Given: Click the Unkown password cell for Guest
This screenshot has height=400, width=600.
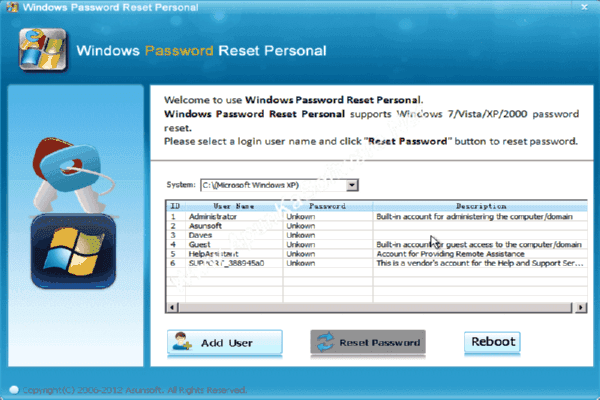Looking at the screenshot, I should point(301,245).
